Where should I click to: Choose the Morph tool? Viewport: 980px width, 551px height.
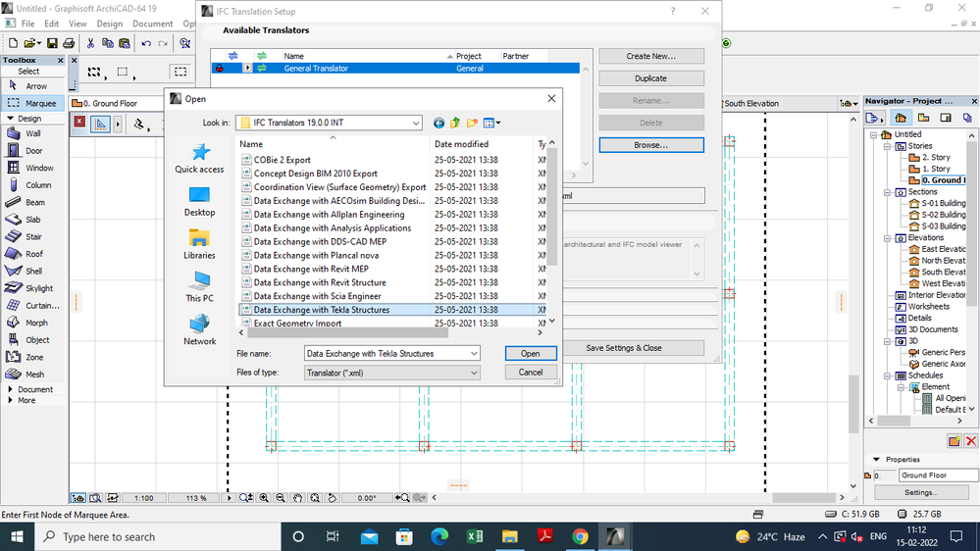(33, 323)
